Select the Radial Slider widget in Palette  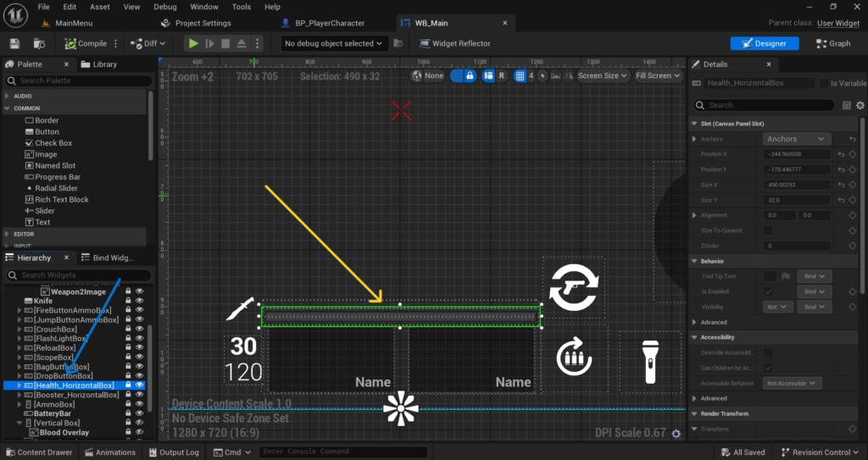click(x=51, y=188)
